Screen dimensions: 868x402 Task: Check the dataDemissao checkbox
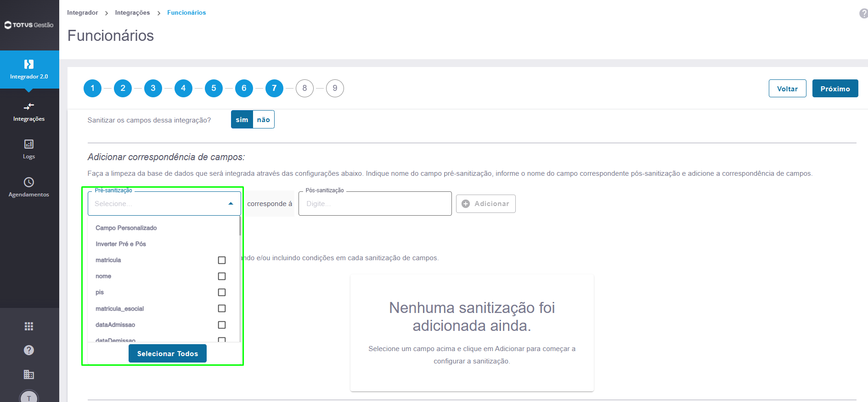(222, 340)
